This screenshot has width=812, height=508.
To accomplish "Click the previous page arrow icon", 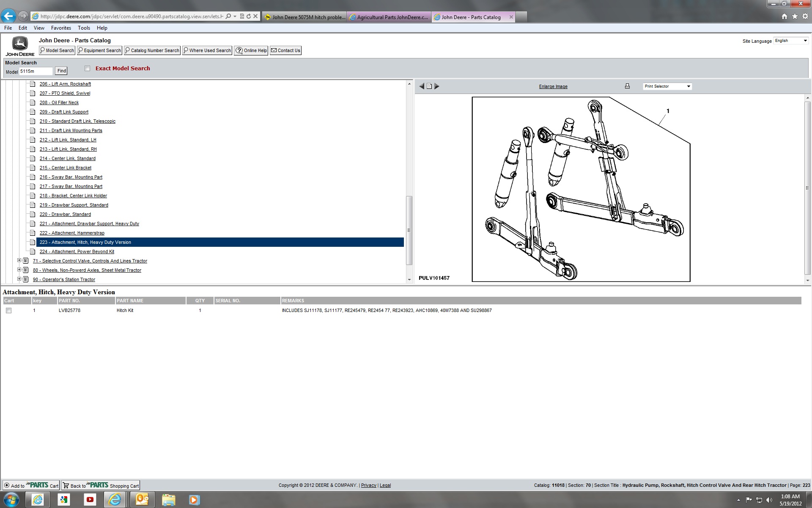I will coord(421,86).
